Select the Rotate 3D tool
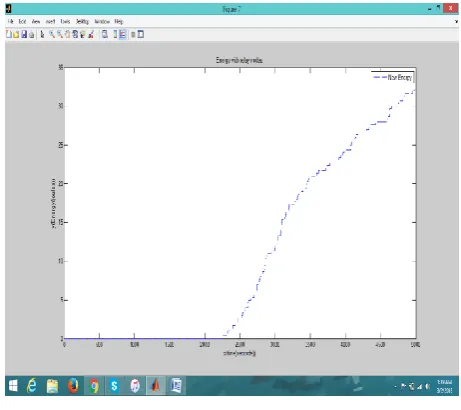Viewport: 461px width, 410px height. (x=75, y=34)
